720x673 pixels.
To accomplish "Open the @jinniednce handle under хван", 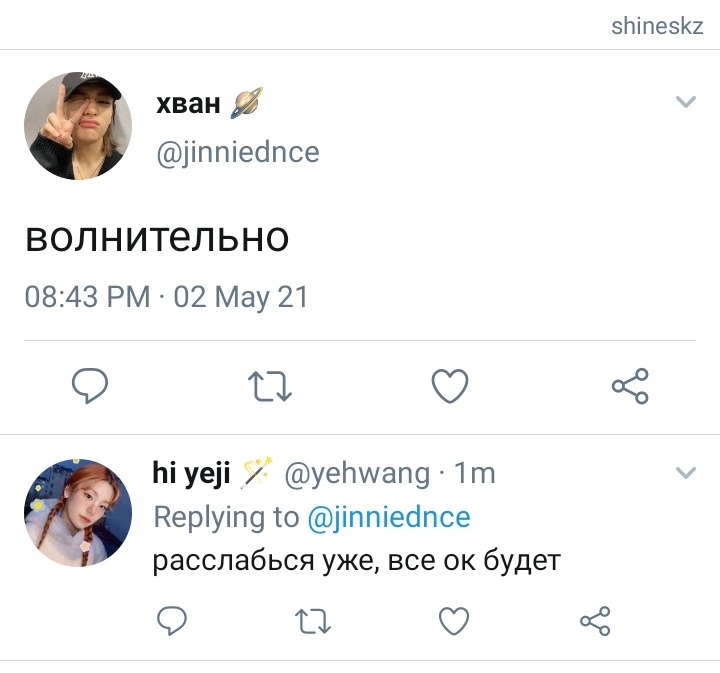I will pos(238,153).
